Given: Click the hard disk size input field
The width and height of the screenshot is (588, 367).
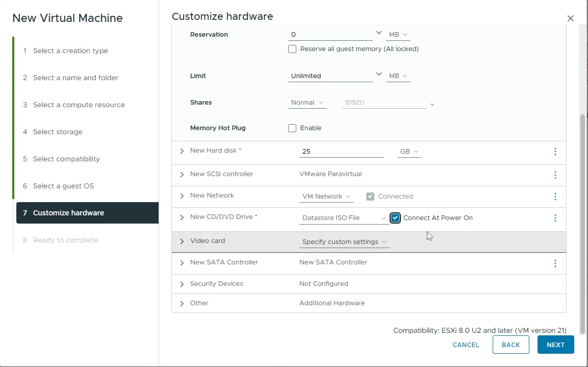Looking at the screenshot, I should 341,152.
